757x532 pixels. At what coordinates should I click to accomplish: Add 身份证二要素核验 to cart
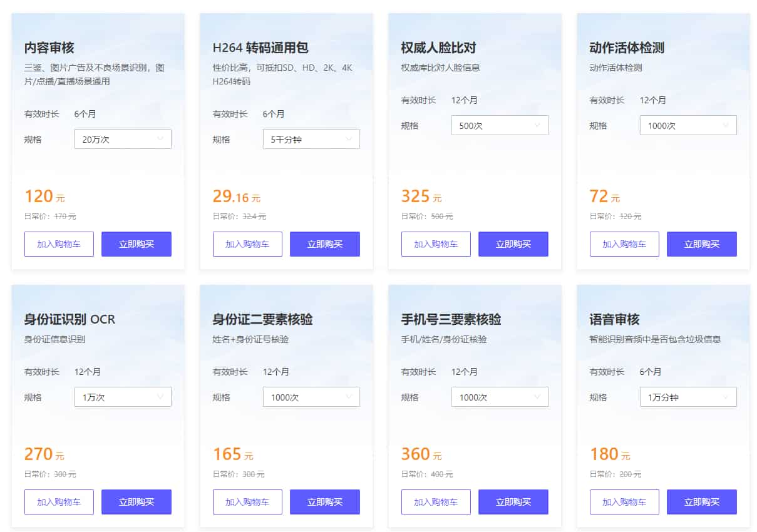tap(247, 502)
